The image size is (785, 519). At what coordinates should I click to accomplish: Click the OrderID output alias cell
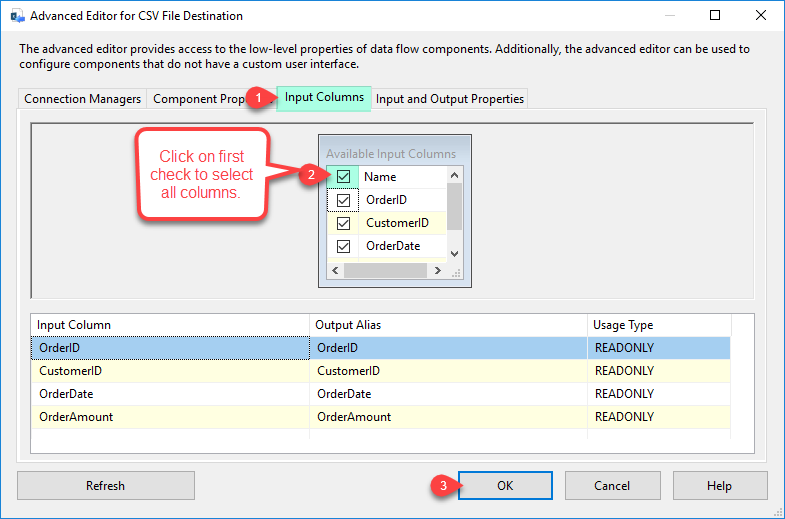click(x=449, y=348)
